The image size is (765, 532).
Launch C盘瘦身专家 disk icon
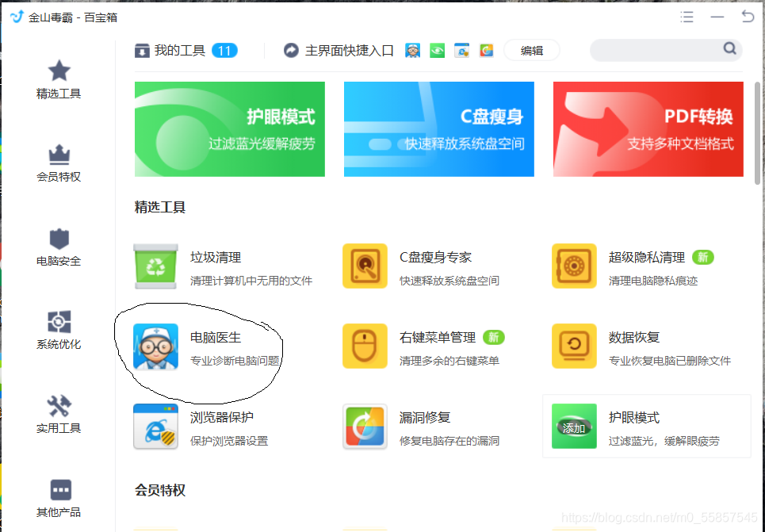365,266
